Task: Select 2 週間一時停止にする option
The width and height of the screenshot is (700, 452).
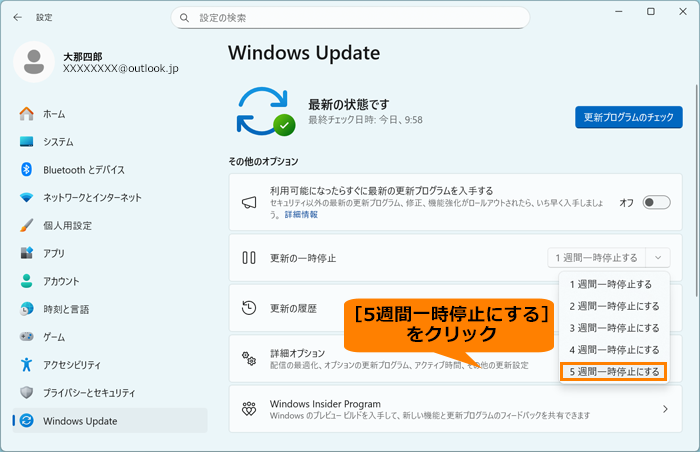Action: [614, 306]
